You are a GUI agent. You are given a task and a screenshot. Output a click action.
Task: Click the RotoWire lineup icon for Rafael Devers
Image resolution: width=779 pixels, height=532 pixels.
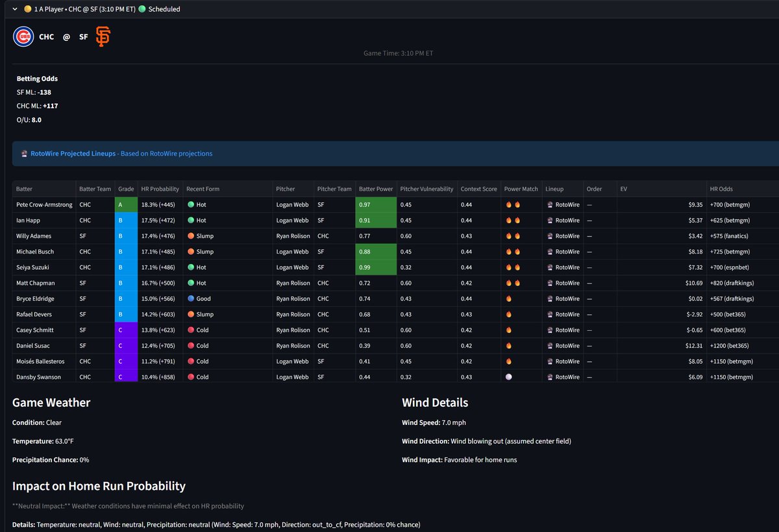point(550,314)
